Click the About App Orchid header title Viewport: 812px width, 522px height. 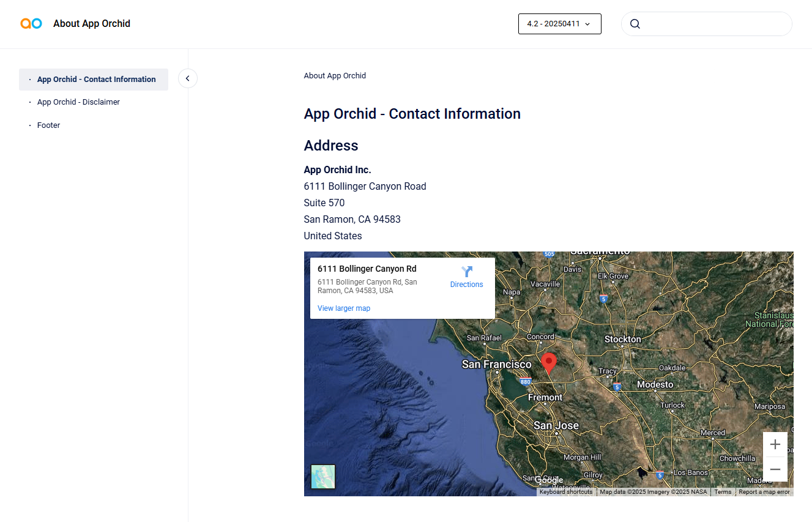click(x=92, y=24)
